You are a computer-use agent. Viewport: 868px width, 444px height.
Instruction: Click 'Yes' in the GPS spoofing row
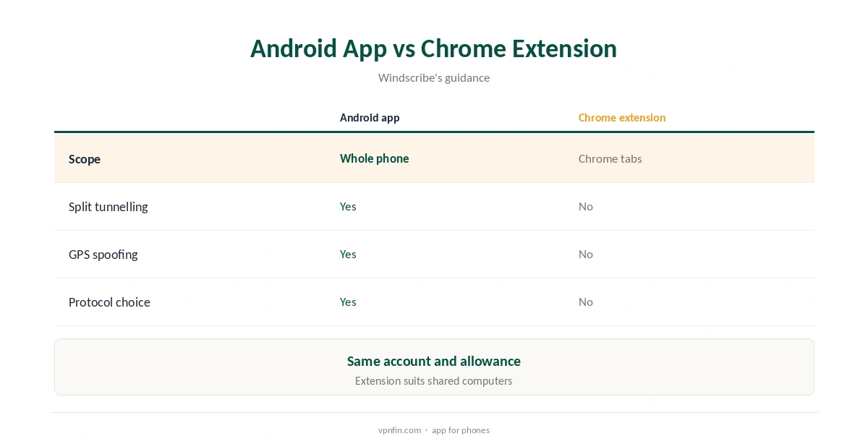click(348, 255)
